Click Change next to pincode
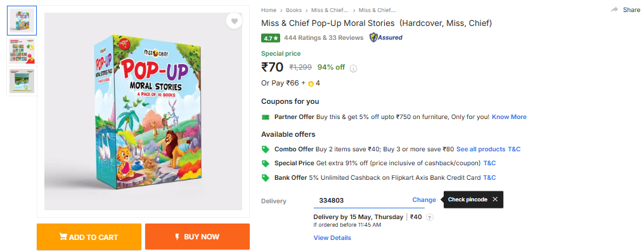The width and height of the screenshot is (644, 252). [424, 200]
